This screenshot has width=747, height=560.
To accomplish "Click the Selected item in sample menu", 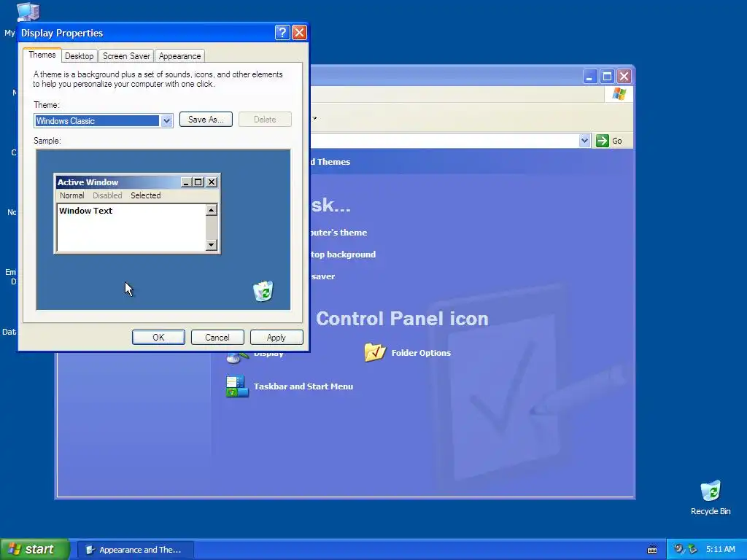I will tap(146, 195).
